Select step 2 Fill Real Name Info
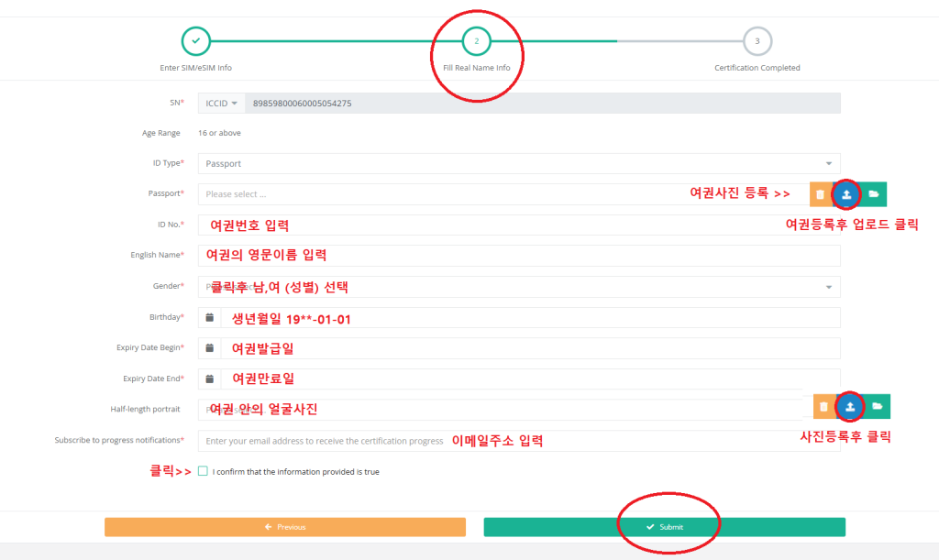The image size is (939, 560). tap(476, 41)
